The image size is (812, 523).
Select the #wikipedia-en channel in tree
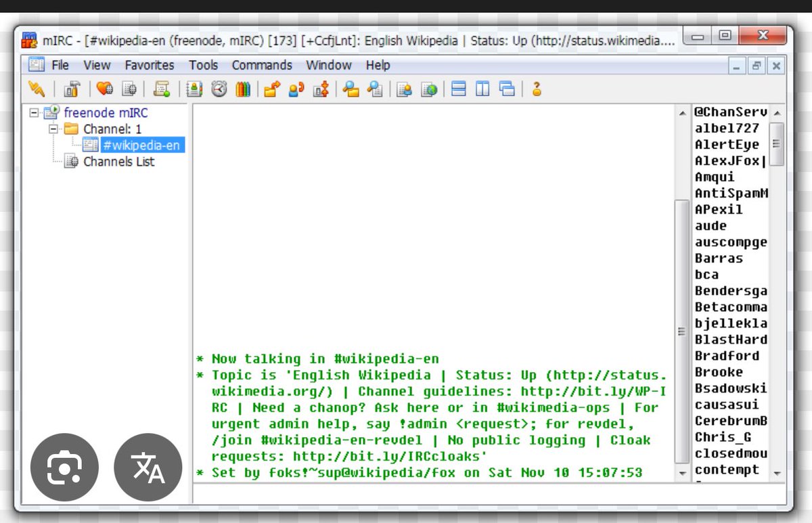click(142, 145)
